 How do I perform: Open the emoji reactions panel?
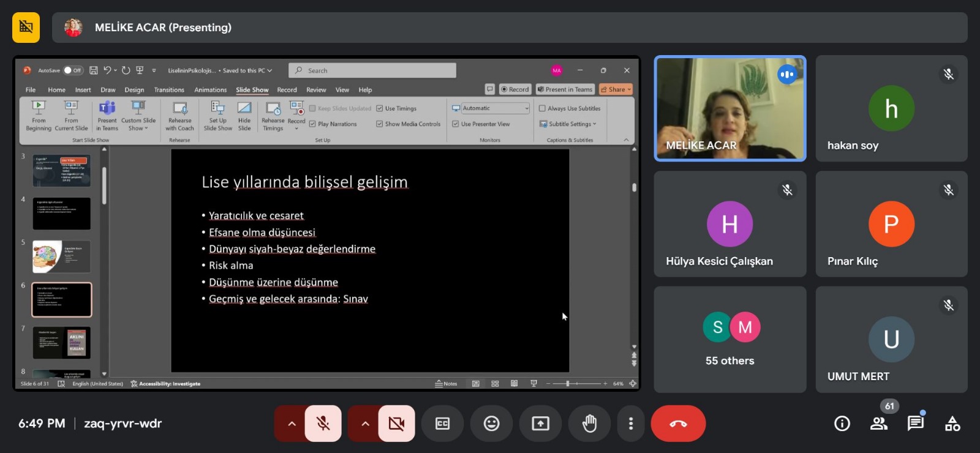491,424
